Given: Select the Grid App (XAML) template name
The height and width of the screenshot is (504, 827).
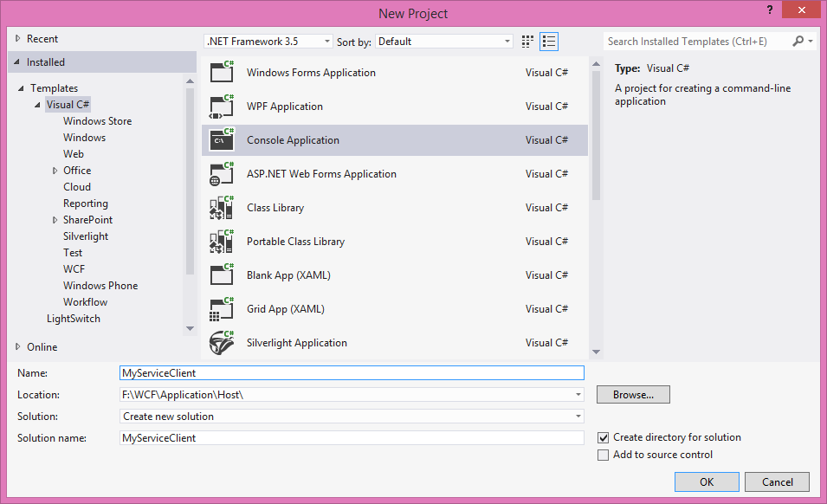Looking at the screenshot, I should 285,309.
